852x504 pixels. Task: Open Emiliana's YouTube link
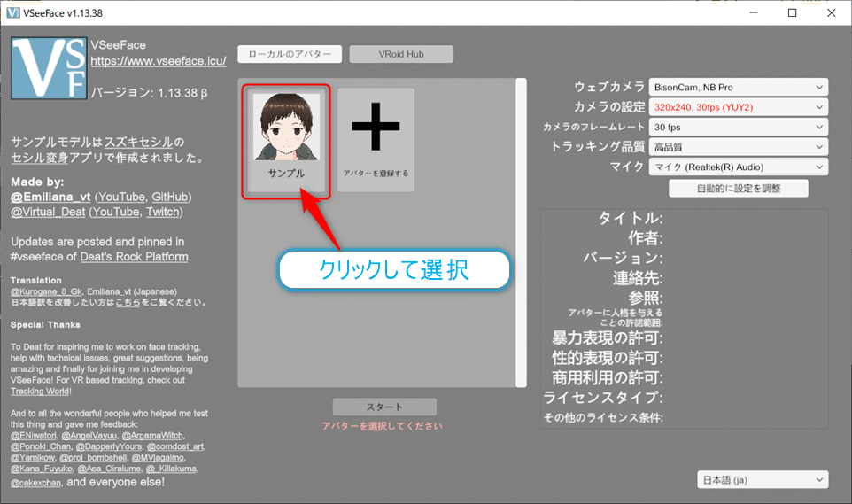pos(121,197)
